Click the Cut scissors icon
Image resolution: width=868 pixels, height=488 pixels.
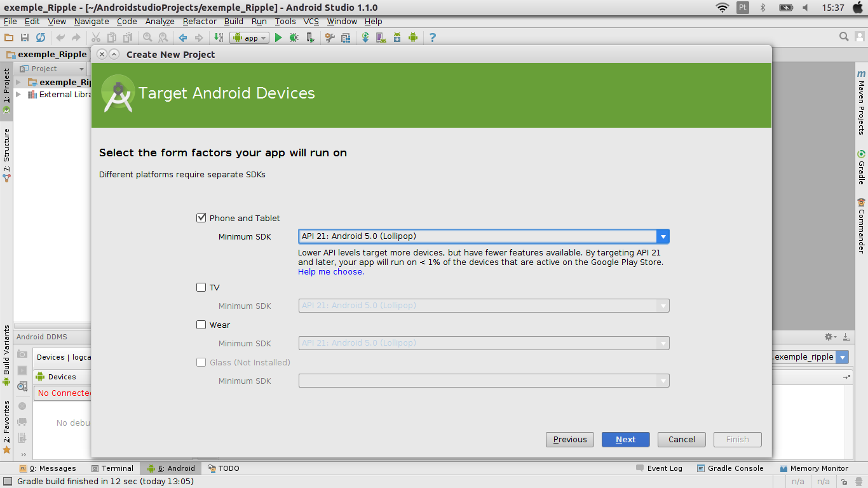[x=96, y=37]
